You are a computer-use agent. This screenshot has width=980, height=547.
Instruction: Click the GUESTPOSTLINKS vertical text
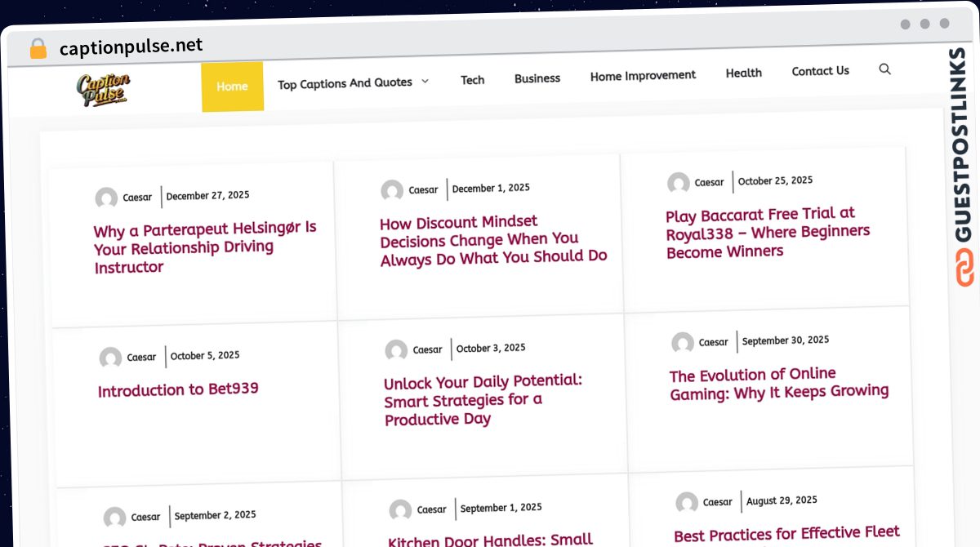coord(961,145)
